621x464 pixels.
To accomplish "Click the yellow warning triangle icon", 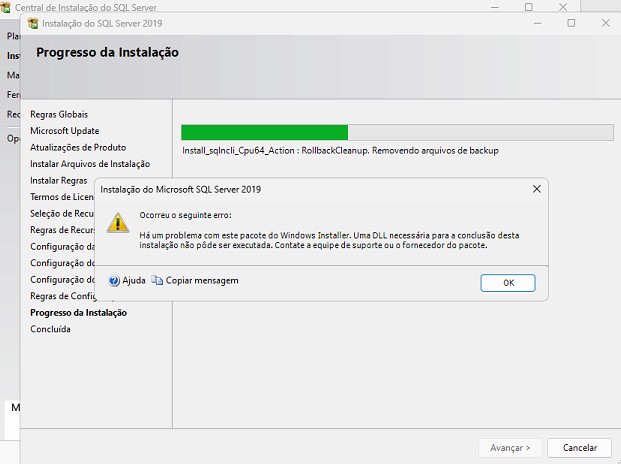I will pyautogui.click(x=118, y=222).
